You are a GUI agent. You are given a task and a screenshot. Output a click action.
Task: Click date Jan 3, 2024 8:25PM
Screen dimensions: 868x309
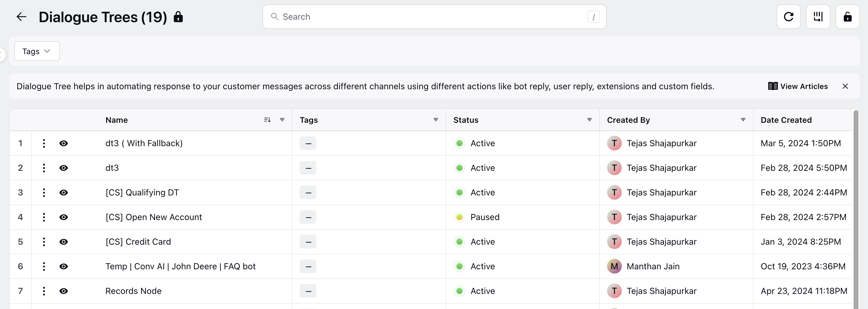point(801,242)
